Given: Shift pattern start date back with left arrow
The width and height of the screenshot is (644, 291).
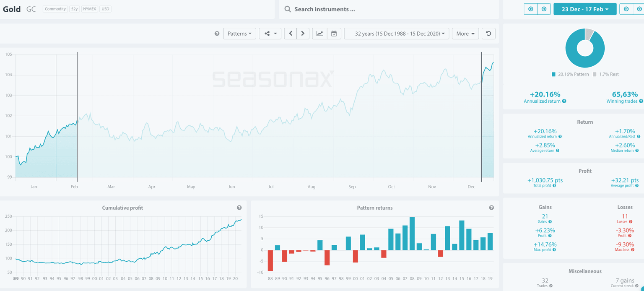Looking at the screenshot, I should click(531, 9).
